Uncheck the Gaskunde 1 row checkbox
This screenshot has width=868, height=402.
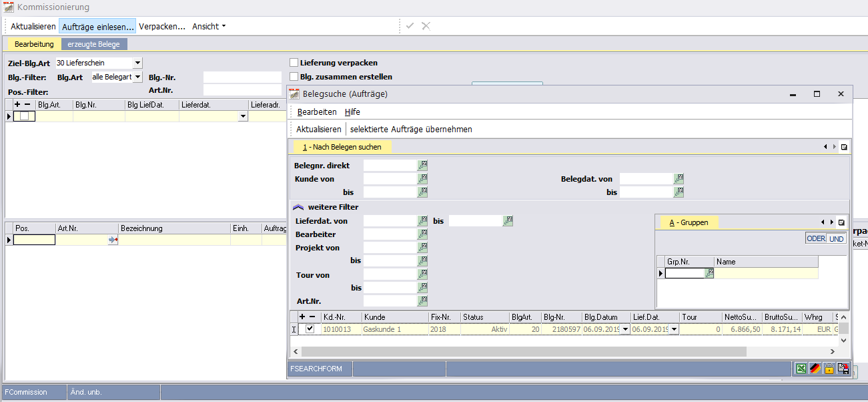click(309, 329)
